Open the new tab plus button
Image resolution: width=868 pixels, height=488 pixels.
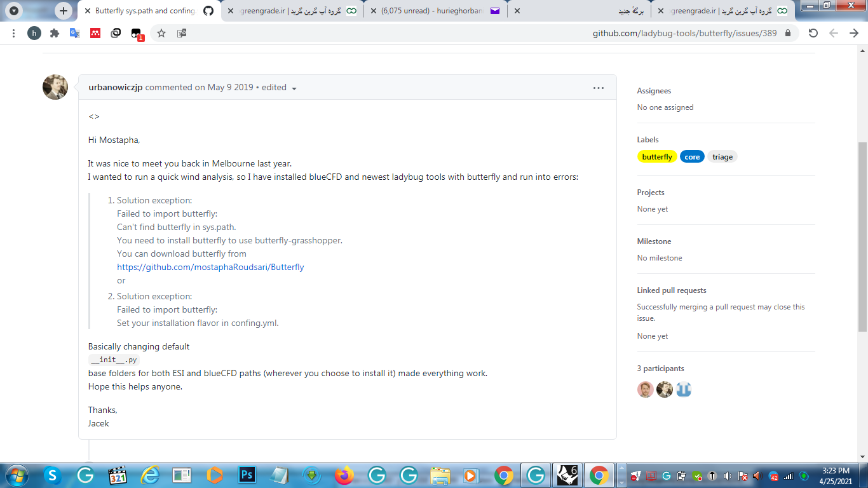pos(63,11)
